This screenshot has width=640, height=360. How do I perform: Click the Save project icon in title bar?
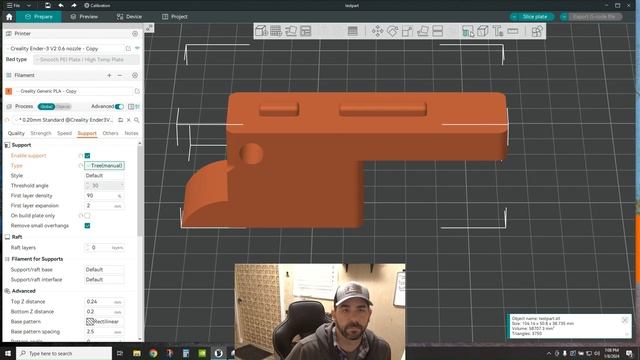tap(48, 5)
